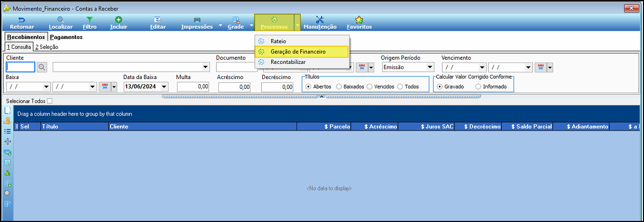Screen dimensions: 644x222
Task: Click the Processos gear button
Action: 274,23
